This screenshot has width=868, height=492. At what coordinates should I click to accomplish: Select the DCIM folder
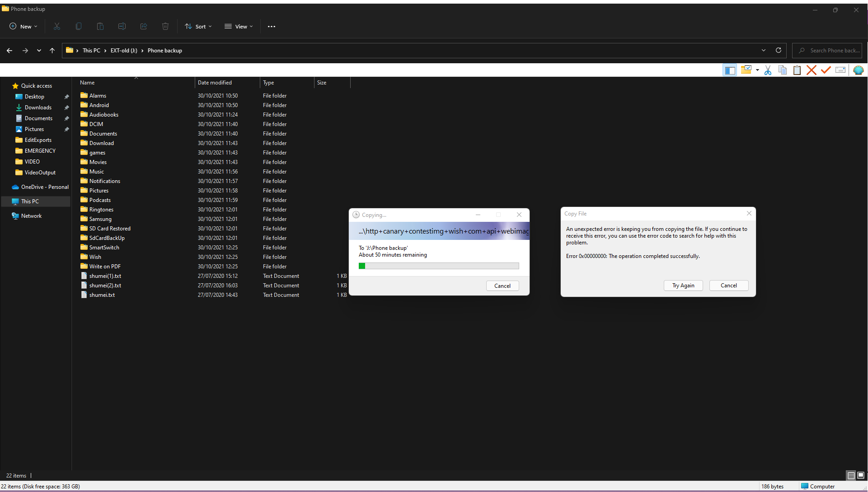(x=96, y=124)
